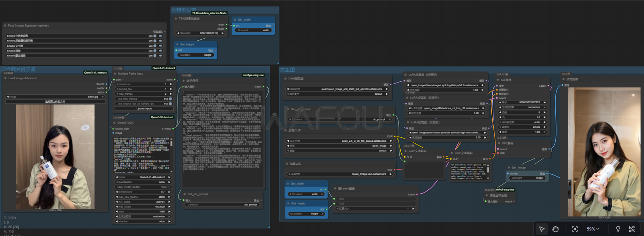Click the lightbulb icon in toolbar
The image size is (644, 236).
(618, 229)
